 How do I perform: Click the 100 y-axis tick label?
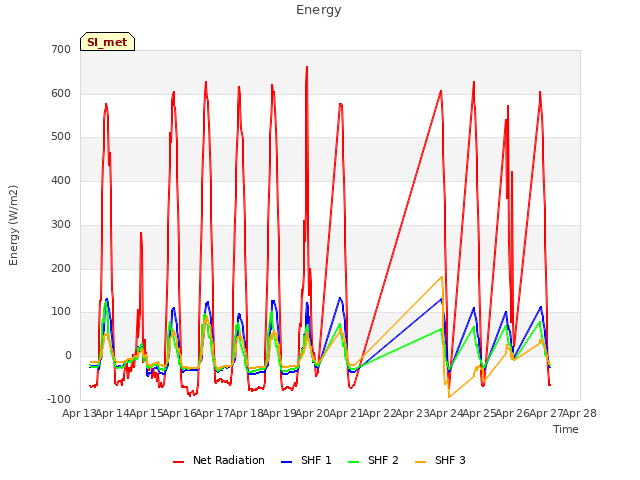point(61,312)
